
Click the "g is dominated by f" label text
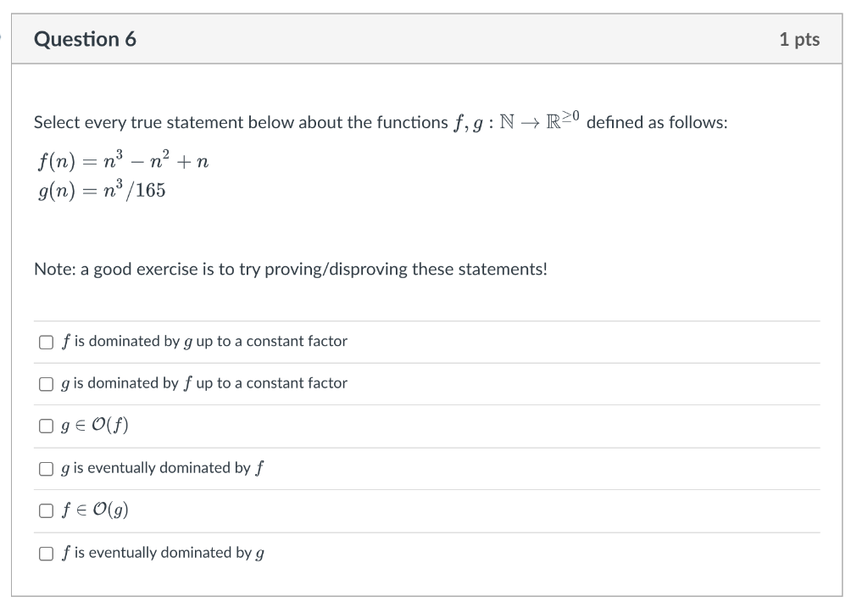click(x=203, y=383)
